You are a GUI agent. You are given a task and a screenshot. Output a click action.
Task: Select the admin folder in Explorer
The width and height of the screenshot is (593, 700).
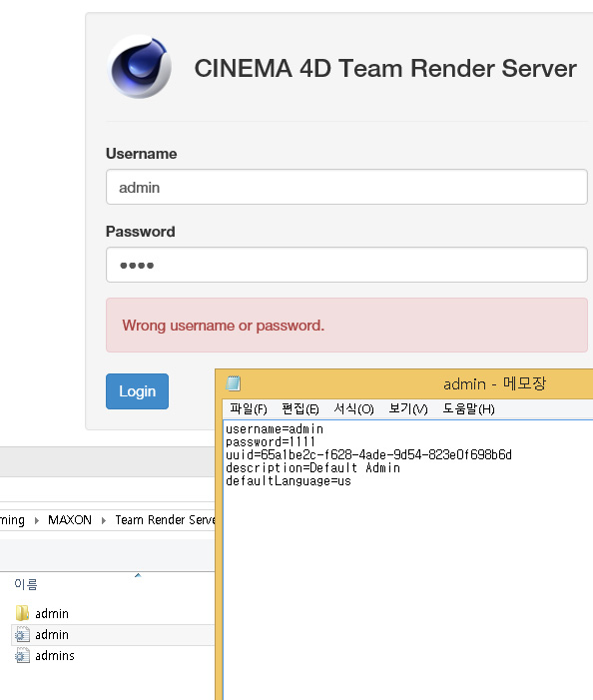tap(52, 614)
